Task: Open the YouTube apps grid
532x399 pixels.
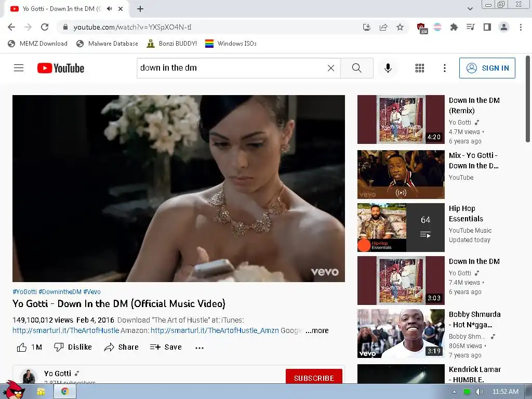Action: pos(420,68)
